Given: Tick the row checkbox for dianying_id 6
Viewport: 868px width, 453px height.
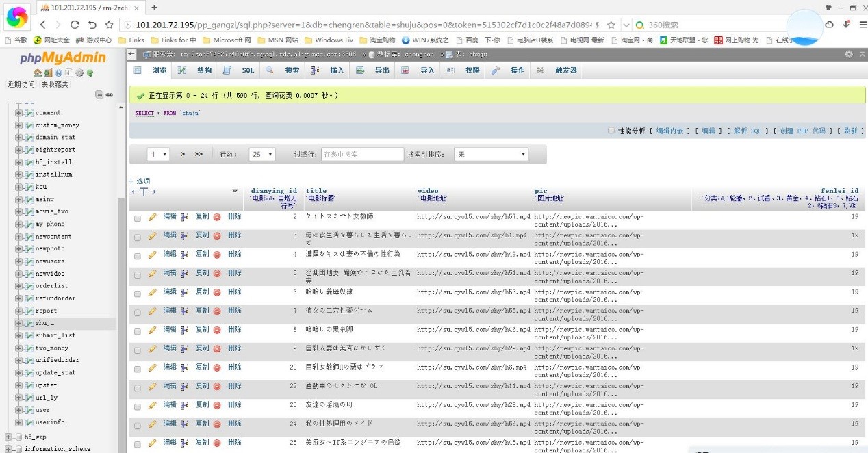Looking at the screenshot, I should click(138, 292).
